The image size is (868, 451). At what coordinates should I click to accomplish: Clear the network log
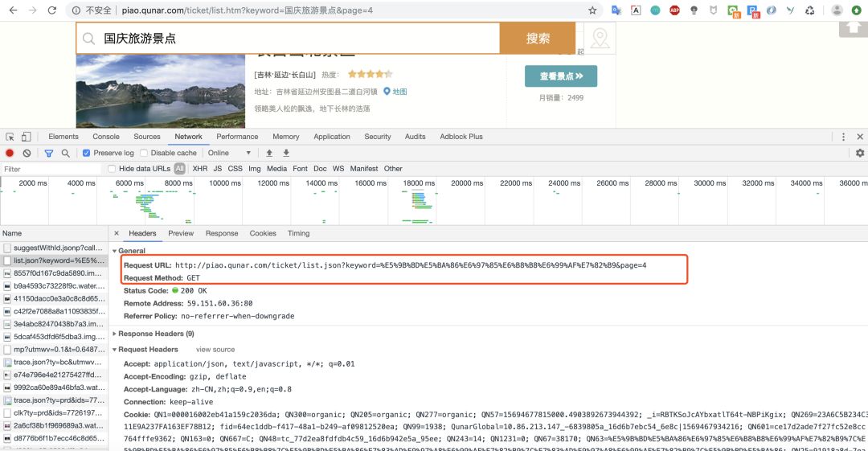click(27, 153)
